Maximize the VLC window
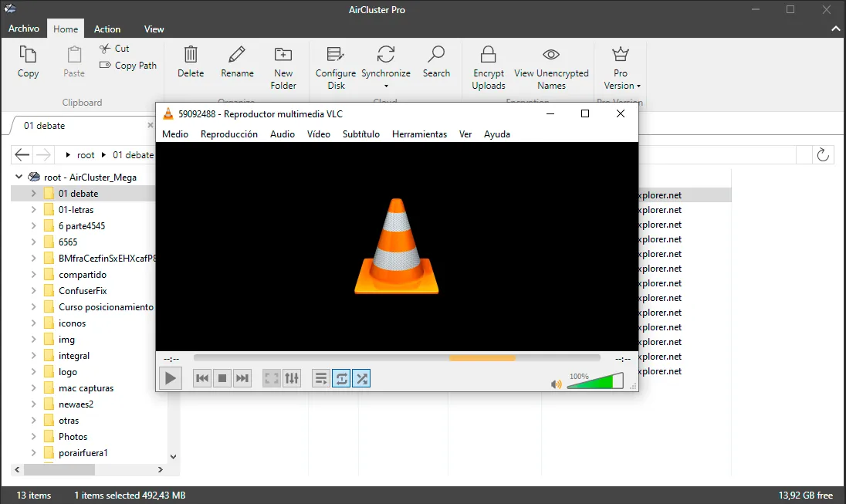846x504 pixels. [x=585, y=113]
